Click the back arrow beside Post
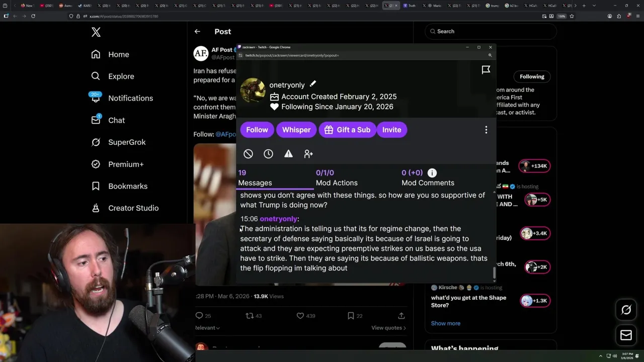644x362 pixels. (197, 31)
